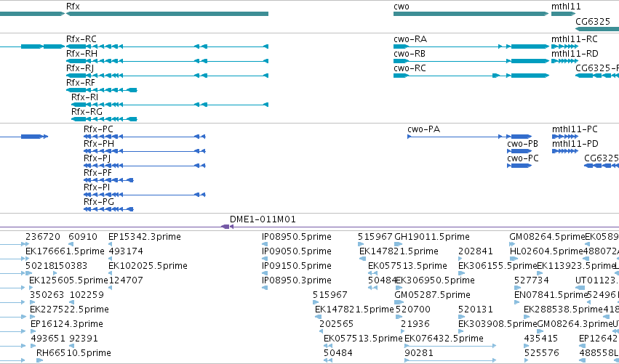Click EST 124707
This screenshot has height=364, width=619.
(126, 280)
